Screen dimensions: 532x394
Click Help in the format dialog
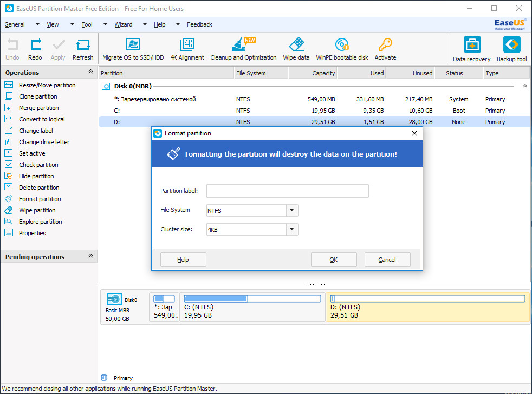coord(183,260)
